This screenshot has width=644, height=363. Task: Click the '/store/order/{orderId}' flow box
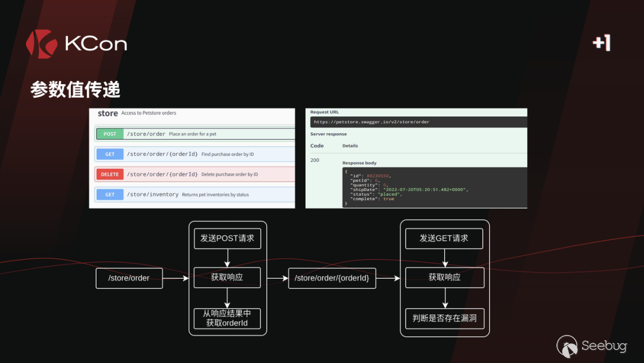(x=332, y=278)
